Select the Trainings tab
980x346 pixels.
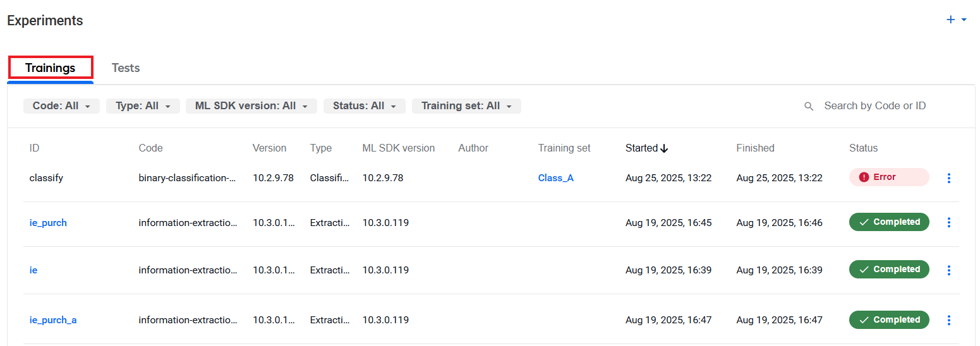click(51, 68)
